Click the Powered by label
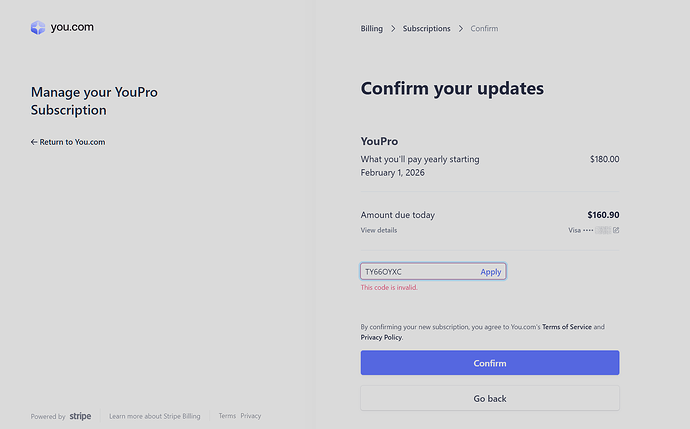This screenshot has width=690, height=429. (48, 416)
